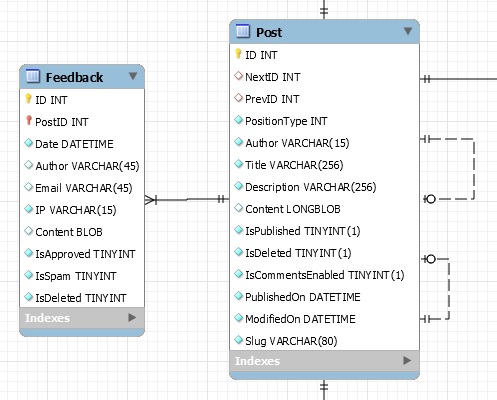Click the hollow diamond beside Content LONGBLOB
This screenshot has height=400, width=497.
click(x=238, y=208)
